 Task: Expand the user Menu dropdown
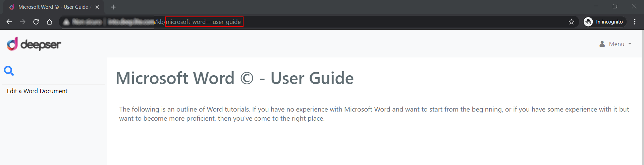(615, 44)
